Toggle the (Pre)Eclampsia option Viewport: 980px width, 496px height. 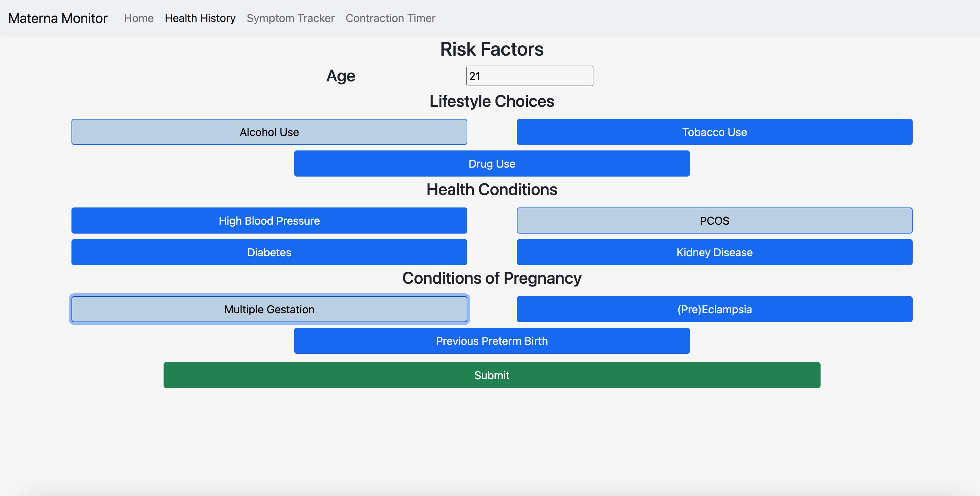point(714,309)
